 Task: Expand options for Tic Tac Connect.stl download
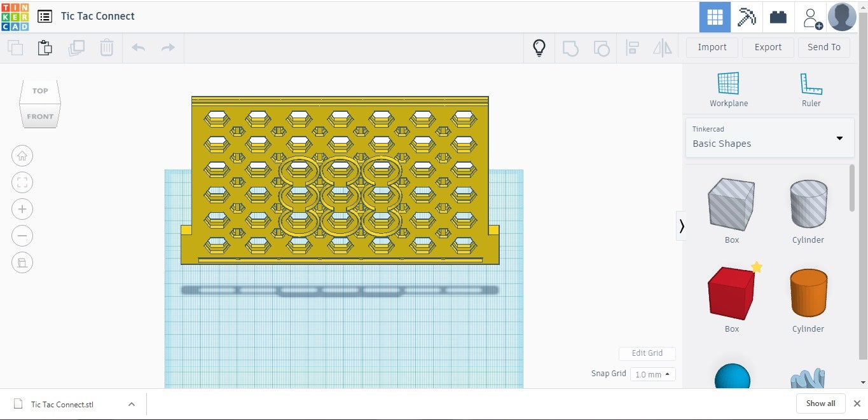click(132, 403)
